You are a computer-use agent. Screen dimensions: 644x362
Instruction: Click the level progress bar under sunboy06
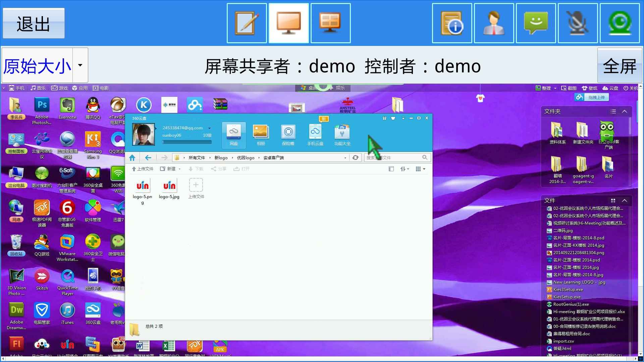186,142
